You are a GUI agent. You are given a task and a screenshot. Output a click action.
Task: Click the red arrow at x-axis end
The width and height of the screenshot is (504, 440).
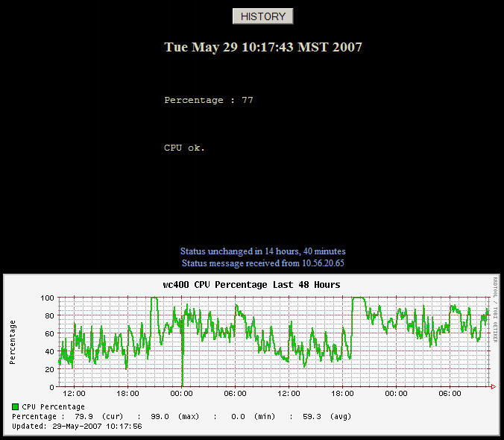[x=492, y=387]
